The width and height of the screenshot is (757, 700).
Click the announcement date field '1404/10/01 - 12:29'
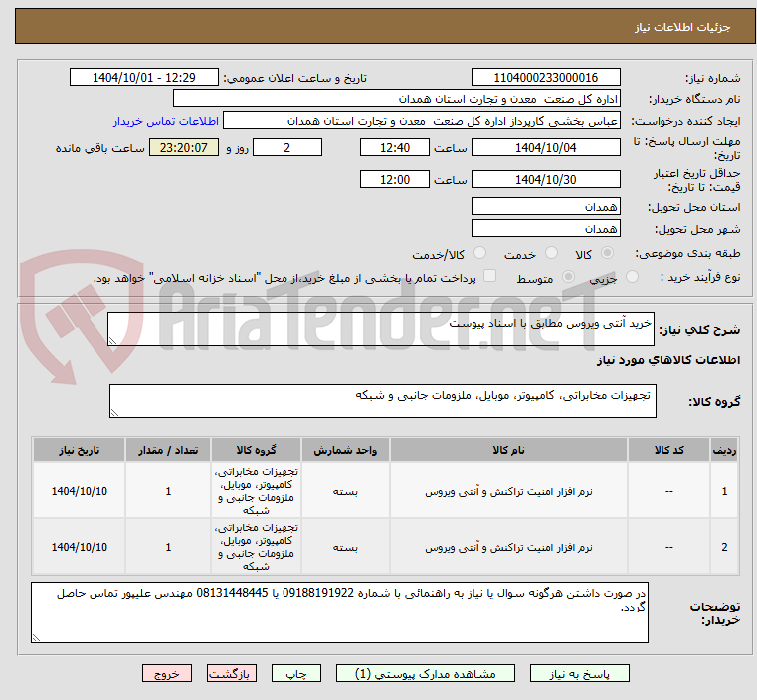[144, 77]
